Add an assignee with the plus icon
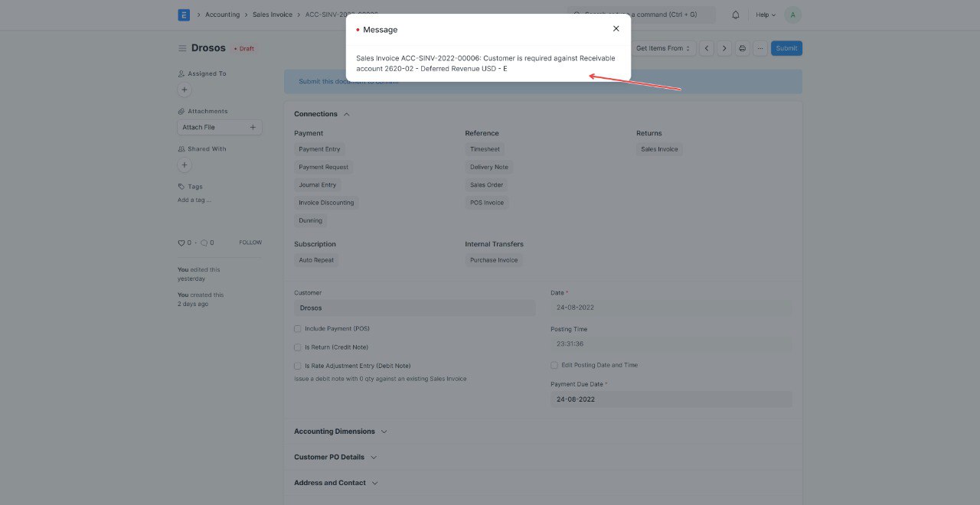This screenshot has width=980, height=505. [184, 90]
